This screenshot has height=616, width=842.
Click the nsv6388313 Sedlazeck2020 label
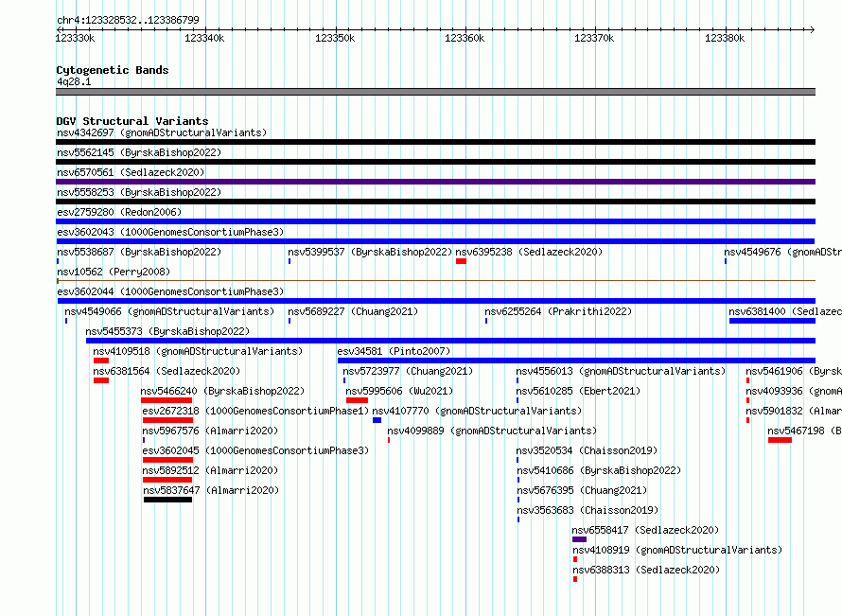coord(646,570)
